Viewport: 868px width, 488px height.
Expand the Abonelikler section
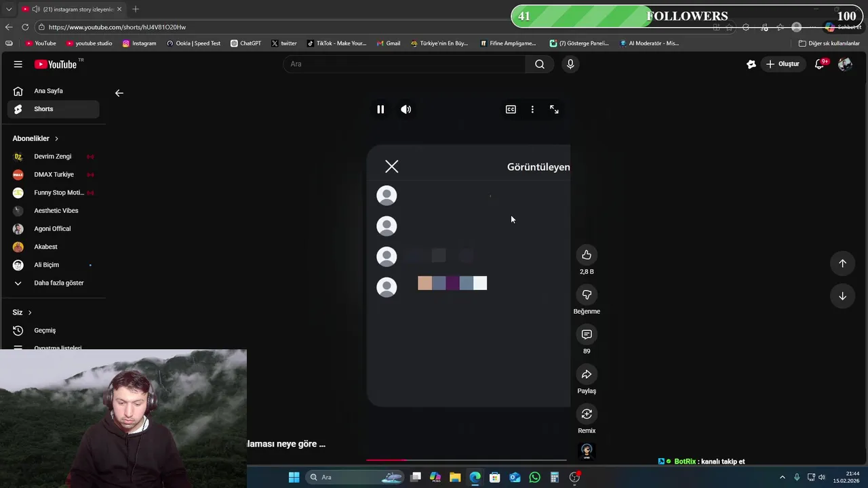[x=35, y=138]
